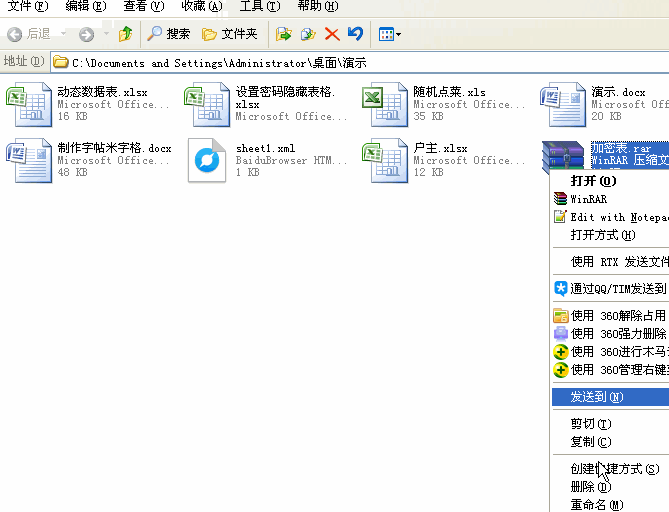669x512 pixels.
Task: Click the 设置密码隐藏表格 file name
Action: point(285,98)
